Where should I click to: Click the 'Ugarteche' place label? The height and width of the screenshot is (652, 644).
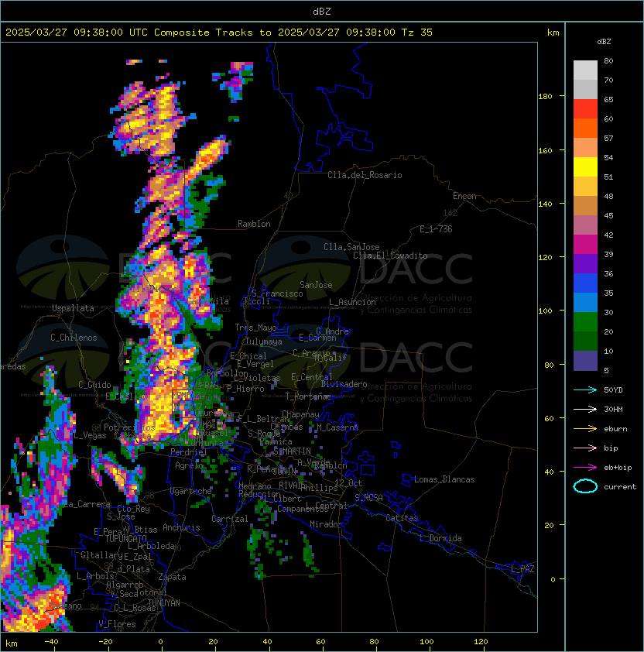tap(191, 491)
